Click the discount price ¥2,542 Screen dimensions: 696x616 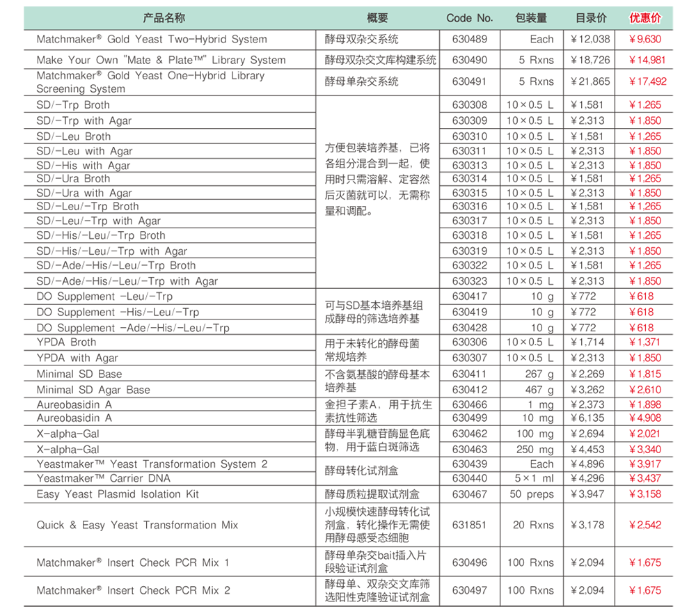[x=645, y=526]
